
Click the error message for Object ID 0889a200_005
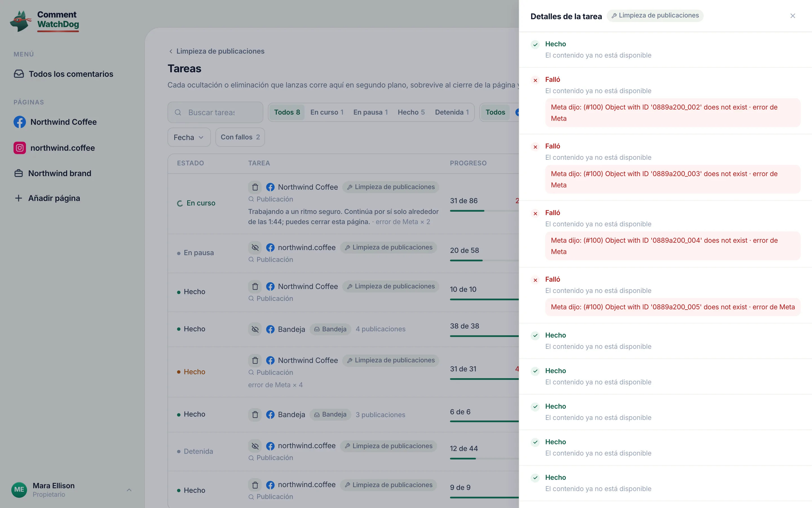click(673, 307)
